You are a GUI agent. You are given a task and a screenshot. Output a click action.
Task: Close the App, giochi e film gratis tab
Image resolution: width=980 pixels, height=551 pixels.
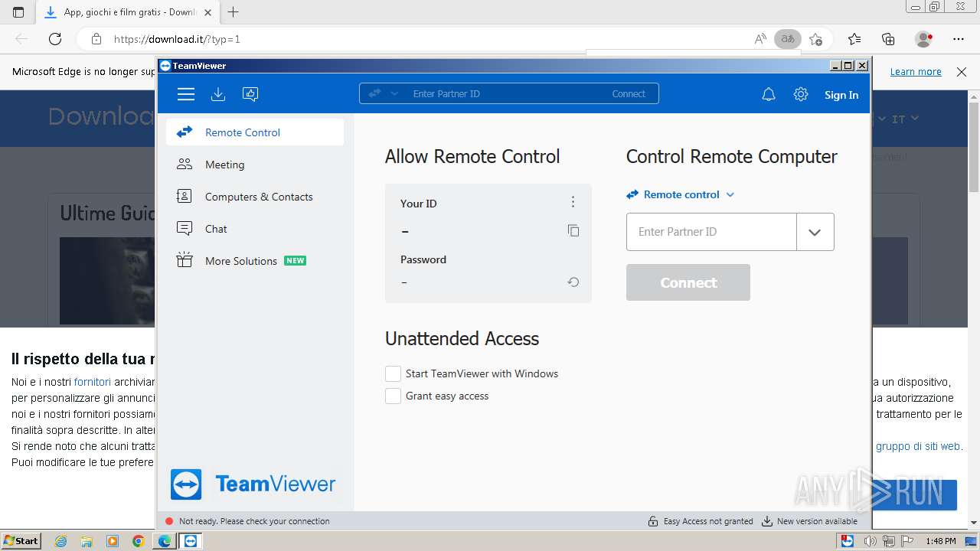[207, 12]
